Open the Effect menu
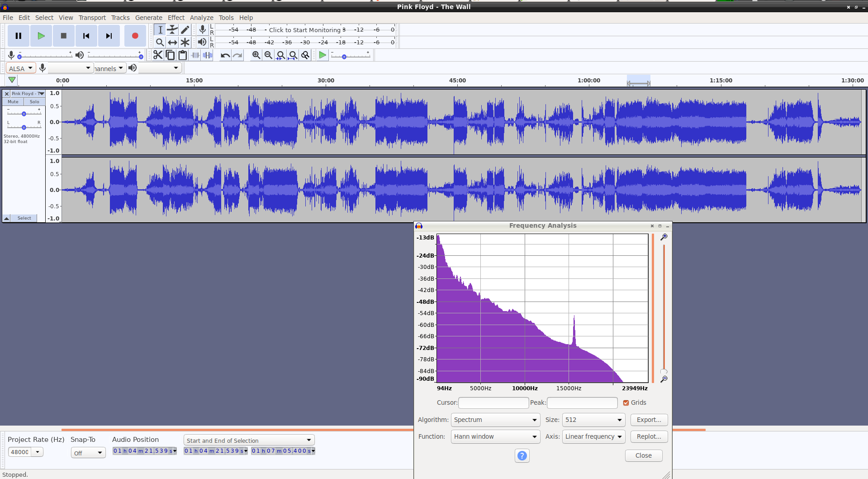The height and width of the screenshot is (479, 868). pos(176,18)
